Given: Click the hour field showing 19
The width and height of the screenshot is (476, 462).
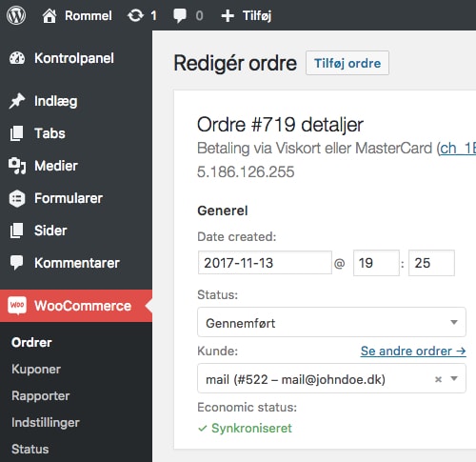Looking at the screenshot, I should (376, 263).
